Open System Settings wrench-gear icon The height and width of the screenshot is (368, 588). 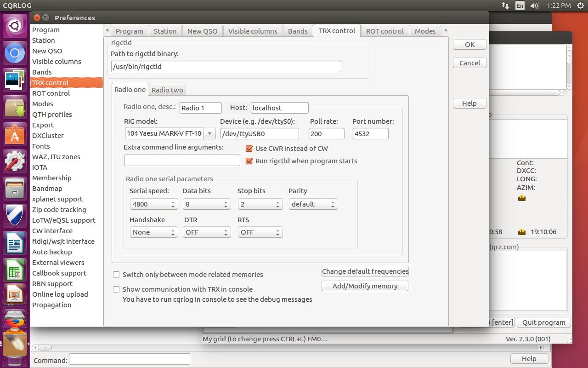pyautogui.click(x=15, y=161)
